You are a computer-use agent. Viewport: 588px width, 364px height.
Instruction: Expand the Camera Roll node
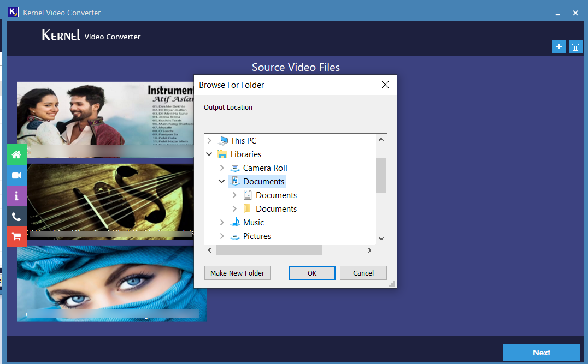pos(222,168)
